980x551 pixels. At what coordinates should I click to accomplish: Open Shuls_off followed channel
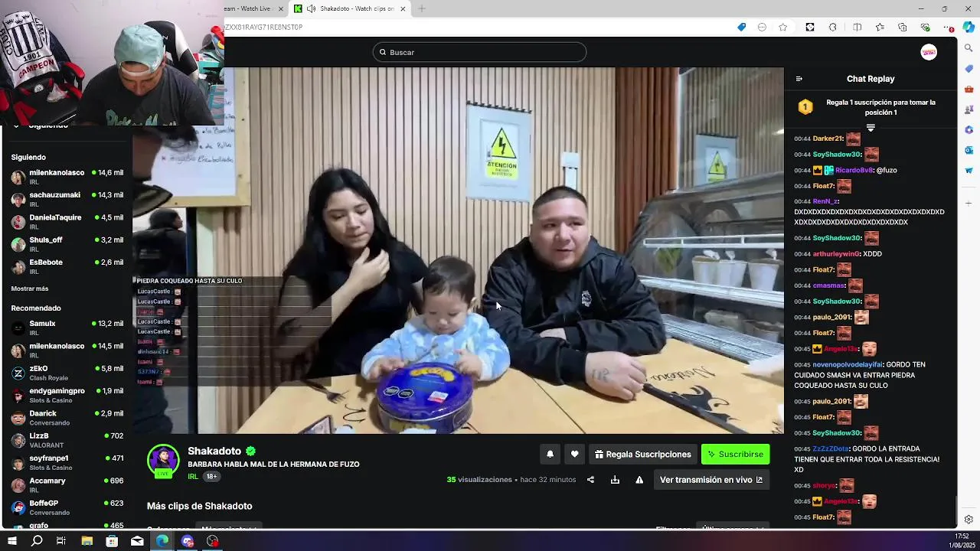coord(67,243)
